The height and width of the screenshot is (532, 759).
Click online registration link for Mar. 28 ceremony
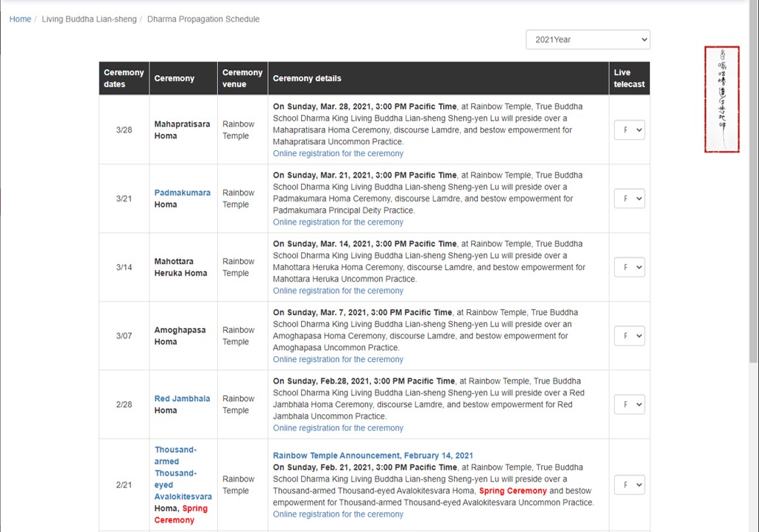(338, 154)
